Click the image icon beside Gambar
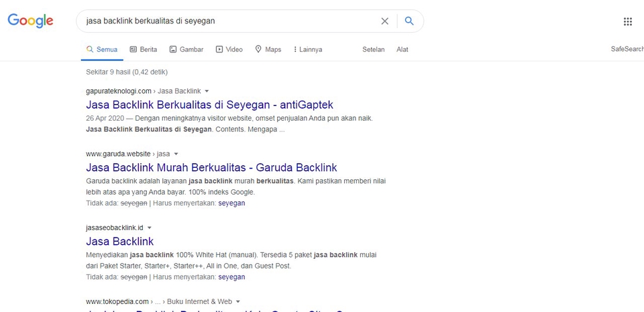Viewport: 644px width, 312px height. 173,49
